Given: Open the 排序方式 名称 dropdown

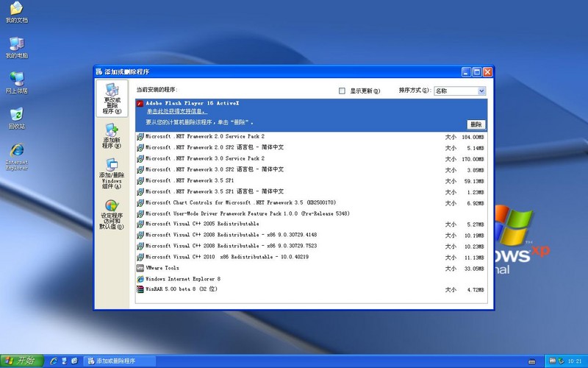Looking at the screenshot, I should tap(482, 91).
